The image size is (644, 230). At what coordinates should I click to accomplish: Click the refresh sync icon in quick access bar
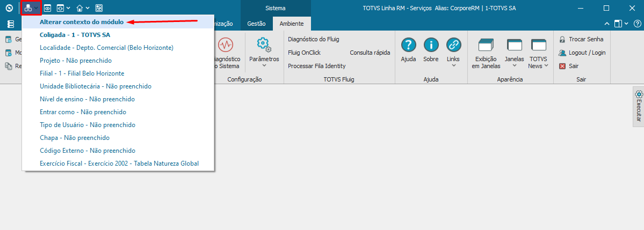click(x=60, y=8)
